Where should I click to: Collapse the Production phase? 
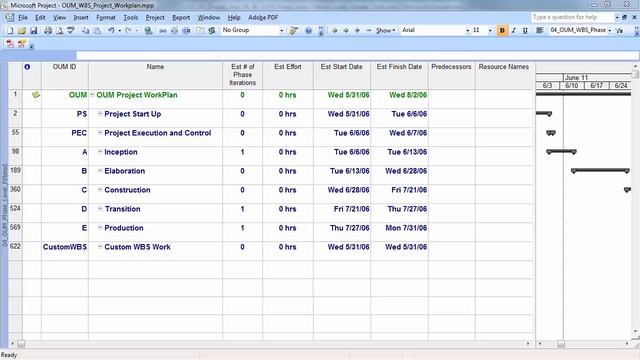click(100, 227)
